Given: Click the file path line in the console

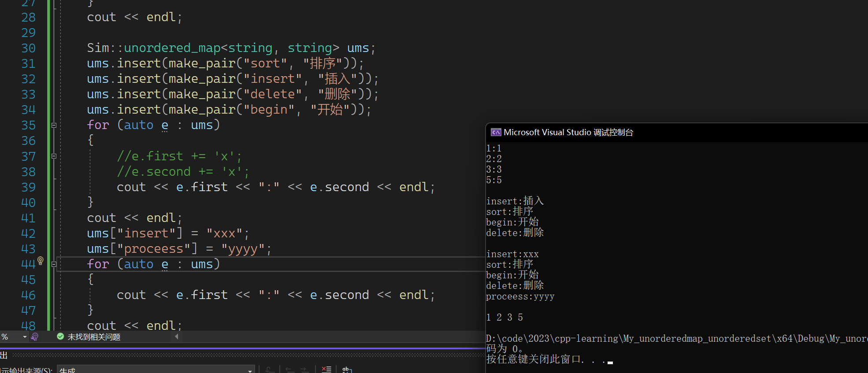Looking at the screenshot, I should [677, 339].
